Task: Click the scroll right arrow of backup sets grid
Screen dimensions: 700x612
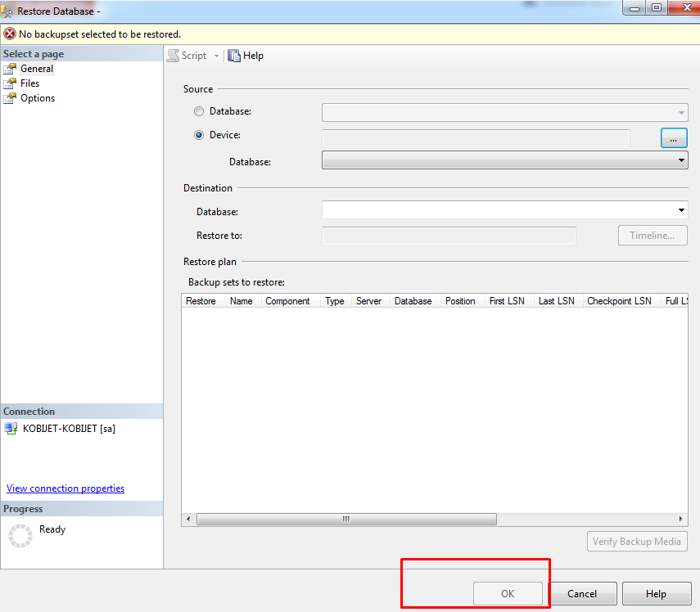Action: click(x=680, y=519)
